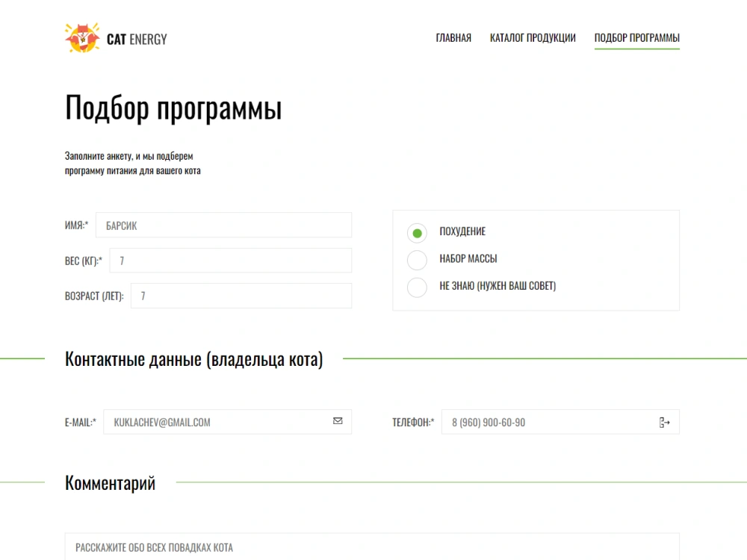Image resolution: width=747 pixels, height=560 pixels.
Task: Click the E-mail:* label
Action: point(81,423)
